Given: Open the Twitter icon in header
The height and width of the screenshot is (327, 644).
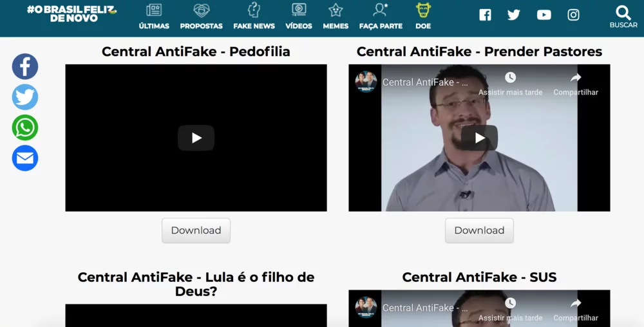Looking at the screenshot, I should [x=514, y=15].
